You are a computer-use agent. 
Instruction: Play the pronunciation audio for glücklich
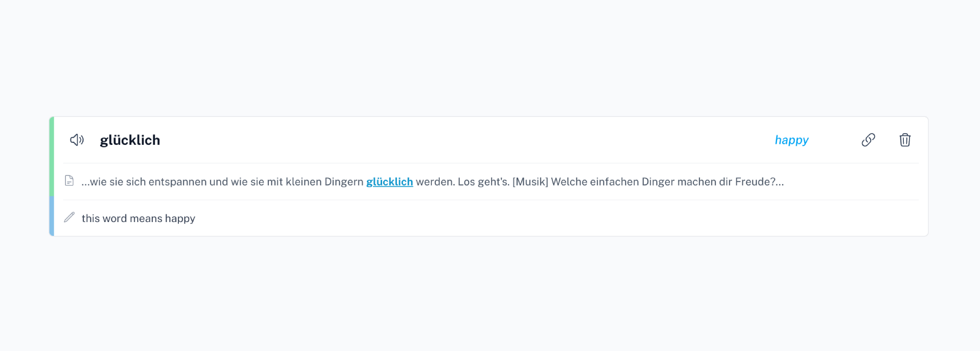point(77,140)
